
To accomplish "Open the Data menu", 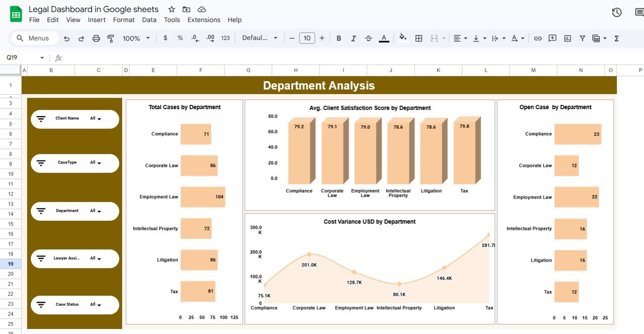I will click(149, 20).
